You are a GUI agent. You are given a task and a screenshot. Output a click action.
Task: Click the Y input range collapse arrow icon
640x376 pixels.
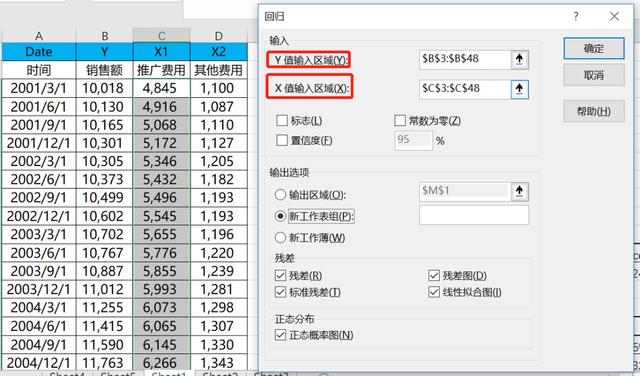[x=519, y=60]
